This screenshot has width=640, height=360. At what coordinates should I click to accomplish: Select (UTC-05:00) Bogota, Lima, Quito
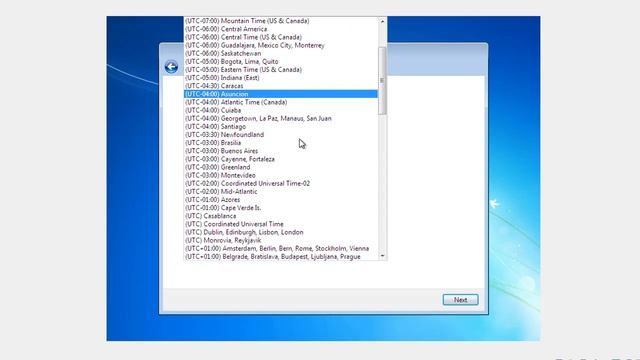pos(281,62)
